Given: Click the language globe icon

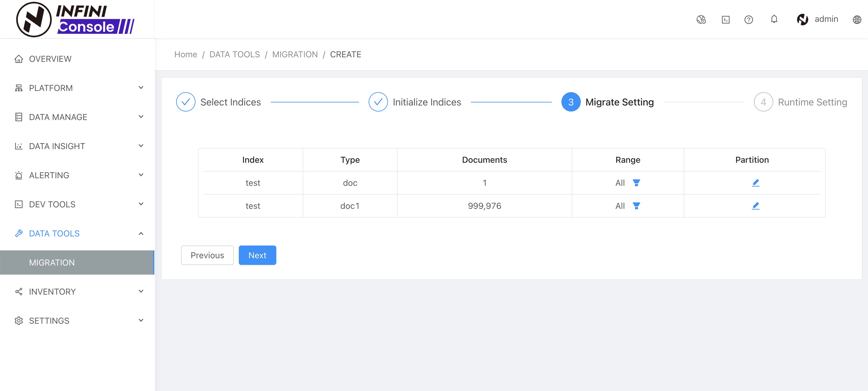Looking at the screenshot, I should tap(857, 20).
